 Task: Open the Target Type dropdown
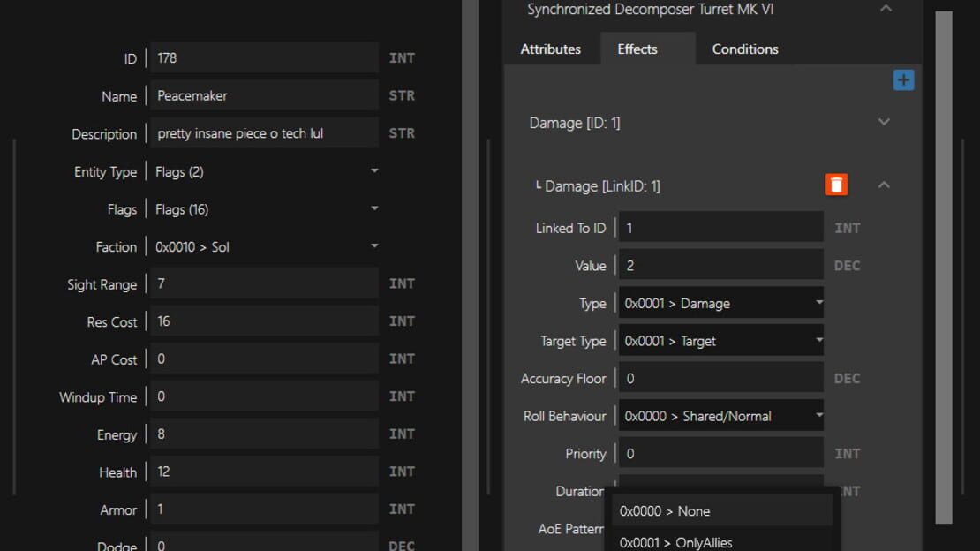720,341
